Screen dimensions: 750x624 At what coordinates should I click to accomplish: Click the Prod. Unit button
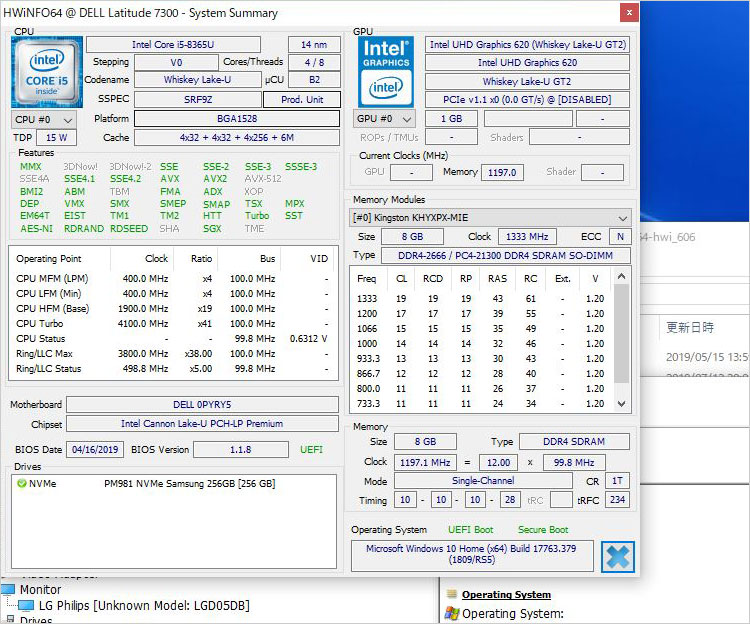coord(302,99)
